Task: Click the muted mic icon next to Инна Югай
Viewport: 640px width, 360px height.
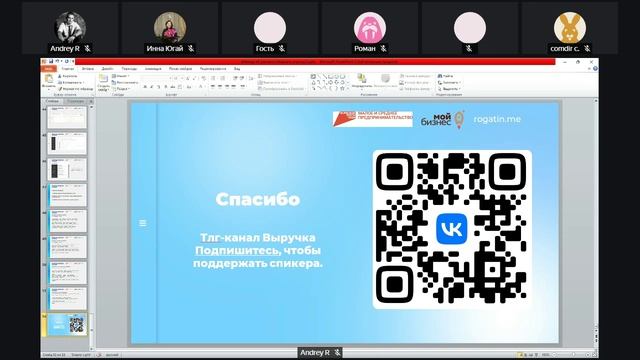Action: (191, 49)
